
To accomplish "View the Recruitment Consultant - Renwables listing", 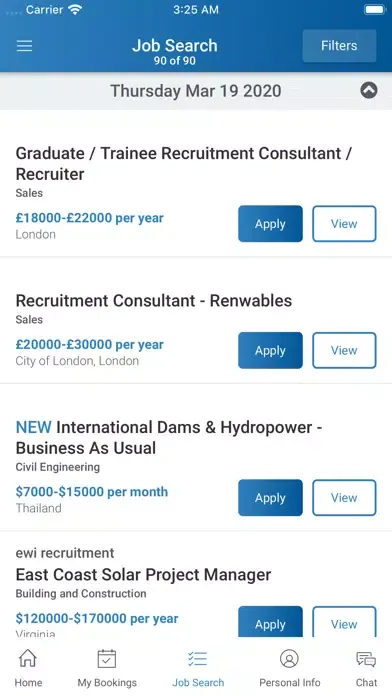I will click(344, 350).
